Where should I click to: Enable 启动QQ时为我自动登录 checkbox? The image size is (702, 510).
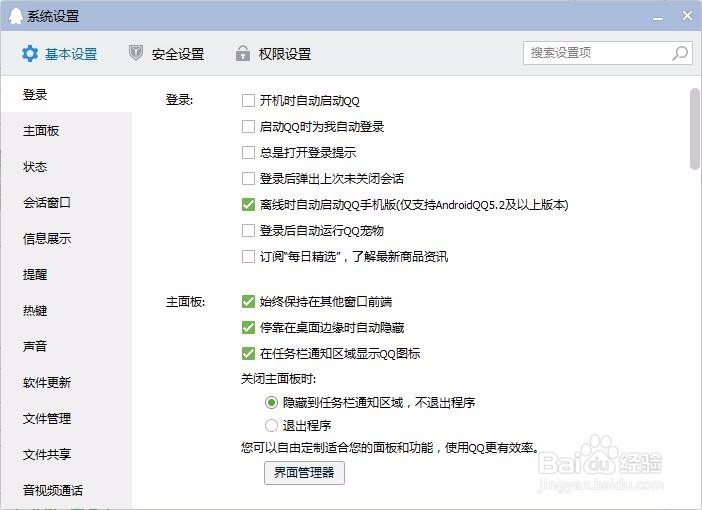click(x=248, y=126)
